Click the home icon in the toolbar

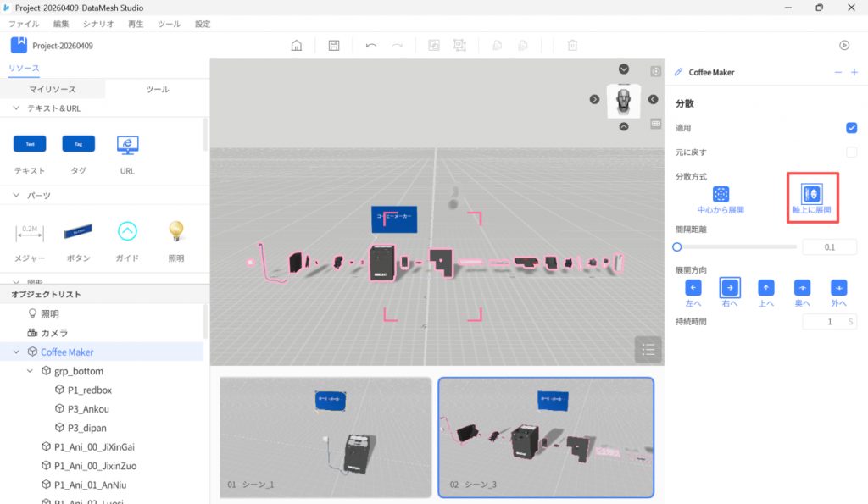[296, 46]
